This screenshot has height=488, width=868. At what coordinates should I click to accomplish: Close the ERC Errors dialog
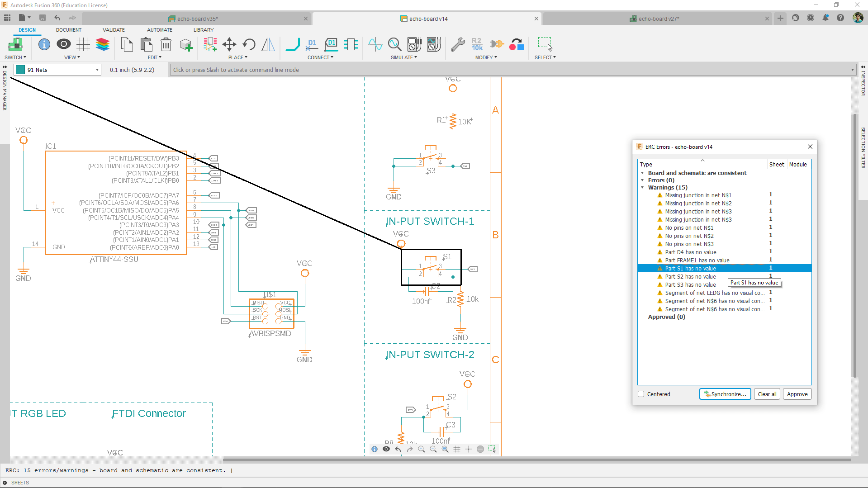[810, 147]
